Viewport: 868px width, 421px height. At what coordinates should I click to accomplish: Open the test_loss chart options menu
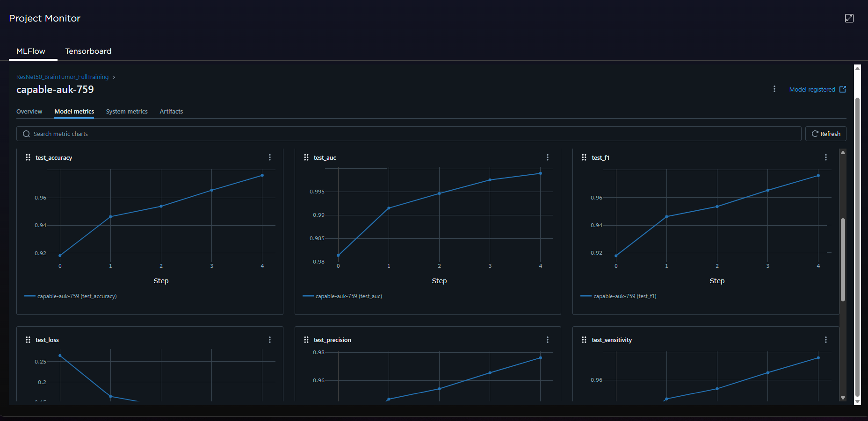coord(270,340)
